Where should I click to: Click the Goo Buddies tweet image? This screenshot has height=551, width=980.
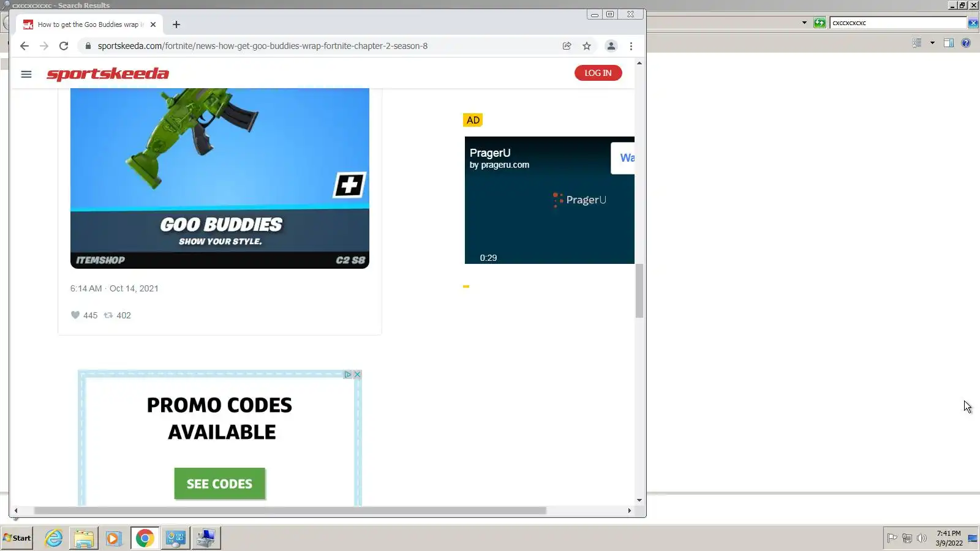click(x=220, y=178)
